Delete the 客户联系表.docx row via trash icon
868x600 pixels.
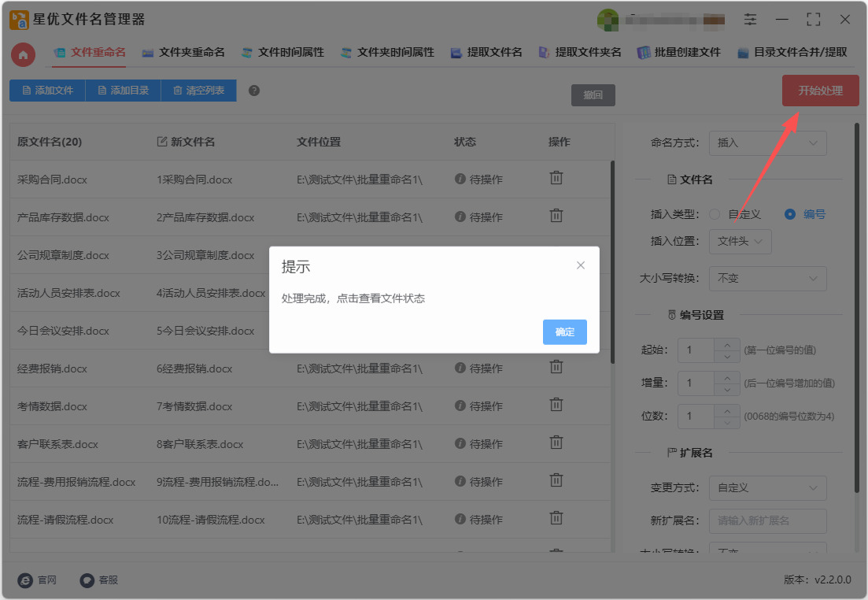click(x=556, y=442)
